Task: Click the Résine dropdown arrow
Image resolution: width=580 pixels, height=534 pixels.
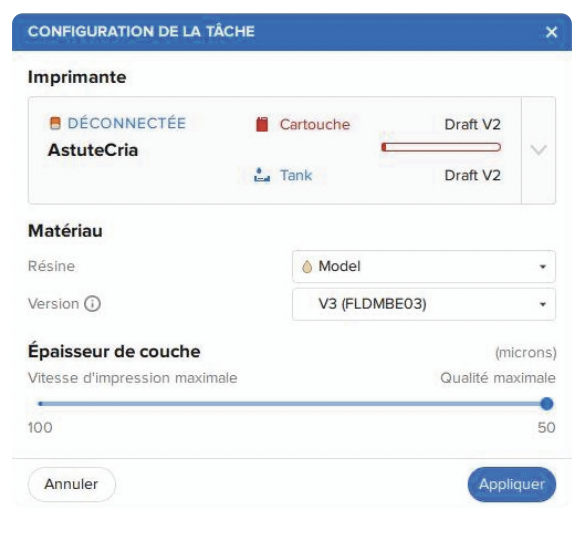Action: coord(543,267)
